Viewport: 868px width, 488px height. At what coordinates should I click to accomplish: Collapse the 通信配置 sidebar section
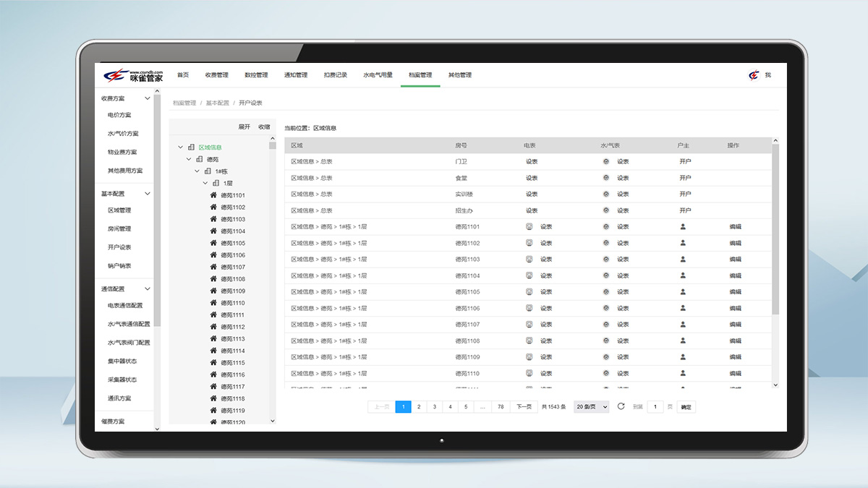click(148, 289)
